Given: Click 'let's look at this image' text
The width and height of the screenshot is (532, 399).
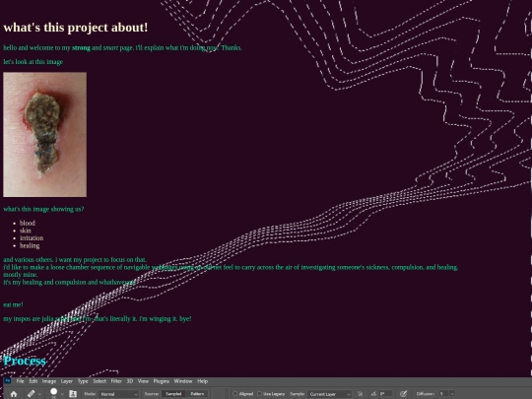Looking at the screenshot, I should [x=33, y=62].
